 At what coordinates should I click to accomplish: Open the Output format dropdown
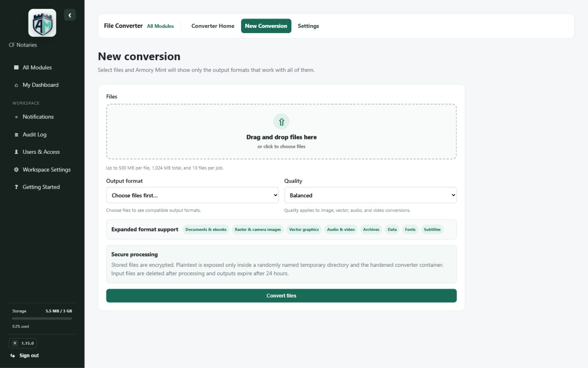point(193,195)
